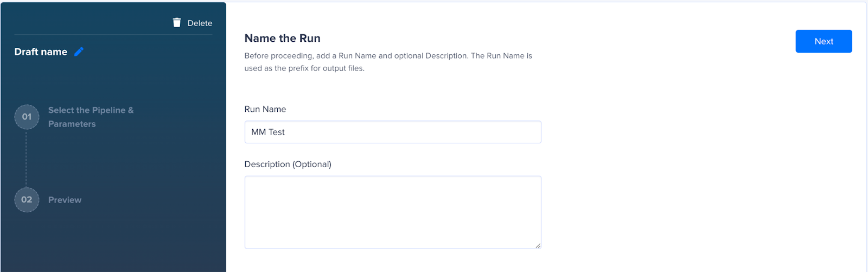Click the Run Name prefix instruction text
The height and width of the screenshot is (272, 868).
[x=388, y=62]
